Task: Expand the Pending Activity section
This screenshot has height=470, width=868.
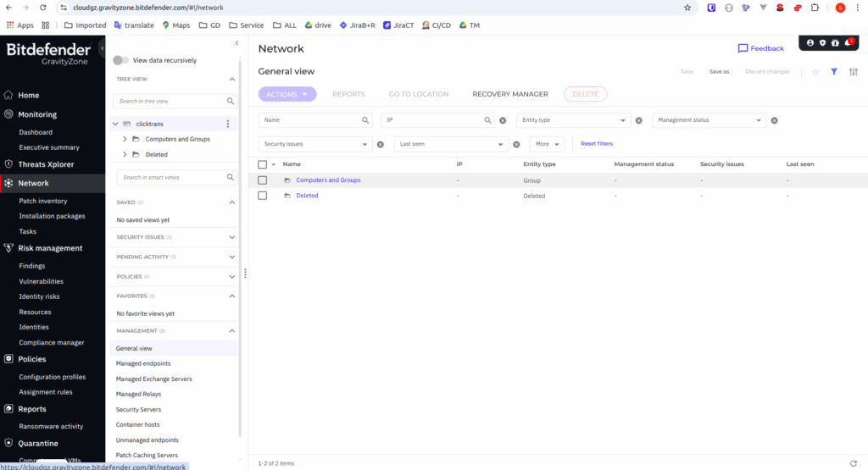Action: [x=232, y=257]
